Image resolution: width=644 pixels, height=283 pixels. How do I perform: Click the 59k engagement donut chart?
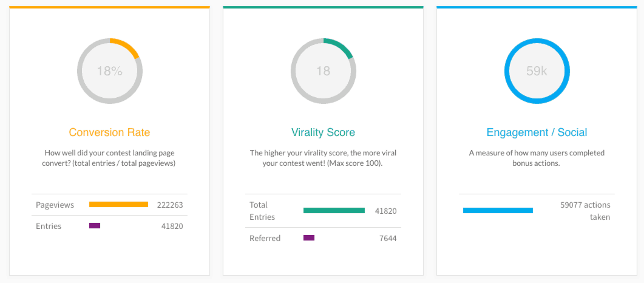[x=537, y=71]
